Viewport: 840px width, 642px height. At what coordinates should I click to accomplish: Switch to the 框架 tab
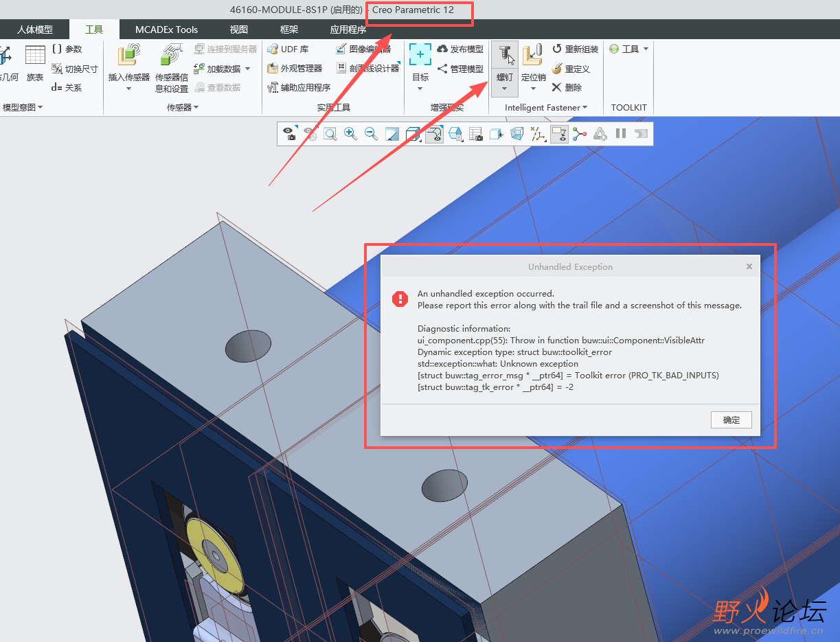(289, 30)
